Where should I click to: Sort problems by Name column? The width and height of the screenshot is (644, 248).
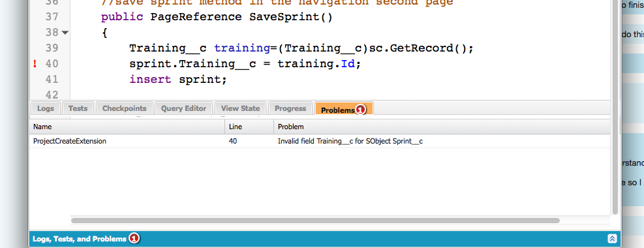click(127, 127)
